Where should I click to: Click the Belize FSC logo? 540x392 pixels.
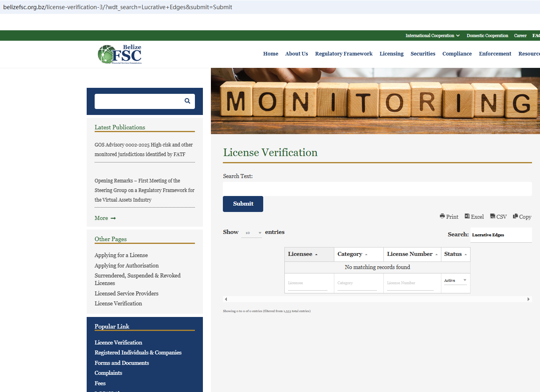120,54
